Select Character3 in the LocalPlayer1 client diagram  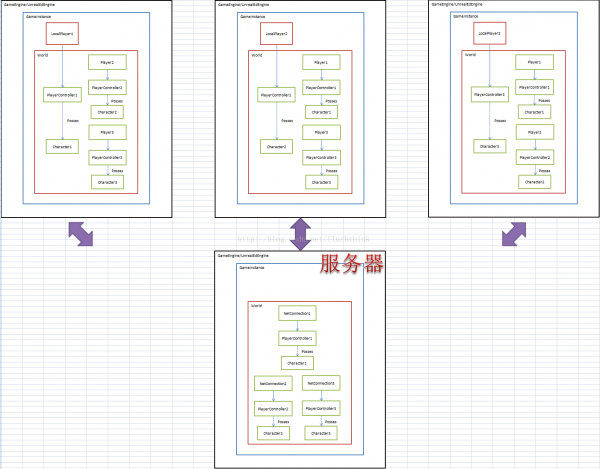click(107, 182)
